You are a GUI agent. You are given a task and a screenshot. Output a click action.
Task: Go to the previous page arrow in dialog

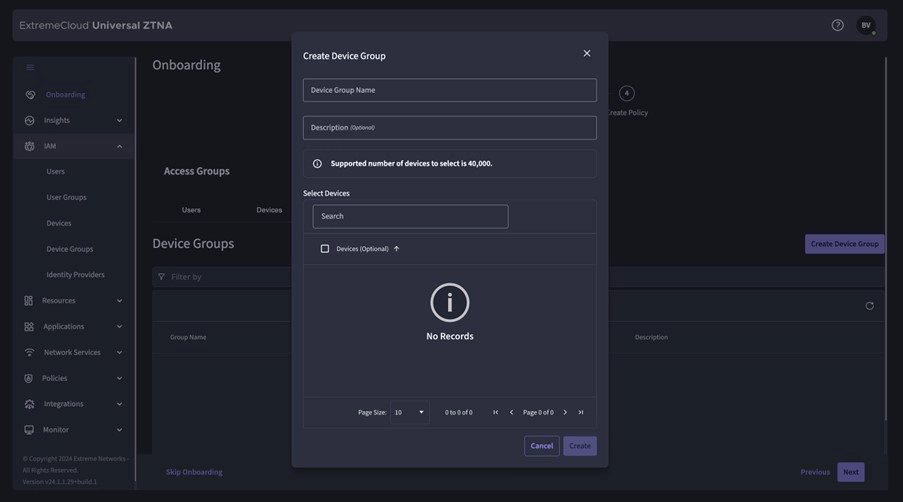click(511, 412)
